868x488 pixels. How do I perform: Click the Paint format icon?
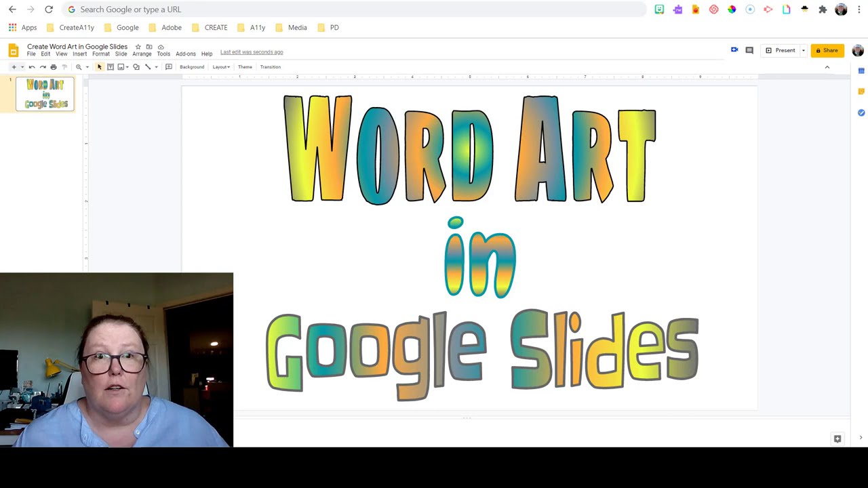pyautogui.click(x=64, y=67)
